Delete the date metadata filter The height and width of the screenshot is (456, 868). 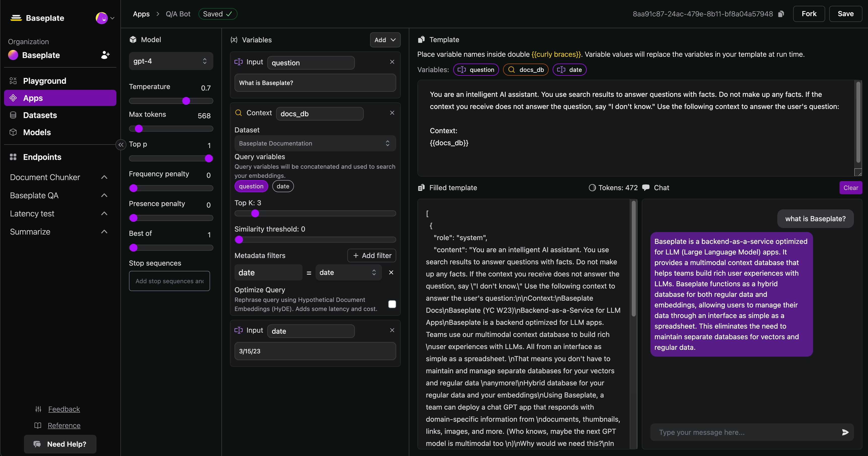[391, 272]
